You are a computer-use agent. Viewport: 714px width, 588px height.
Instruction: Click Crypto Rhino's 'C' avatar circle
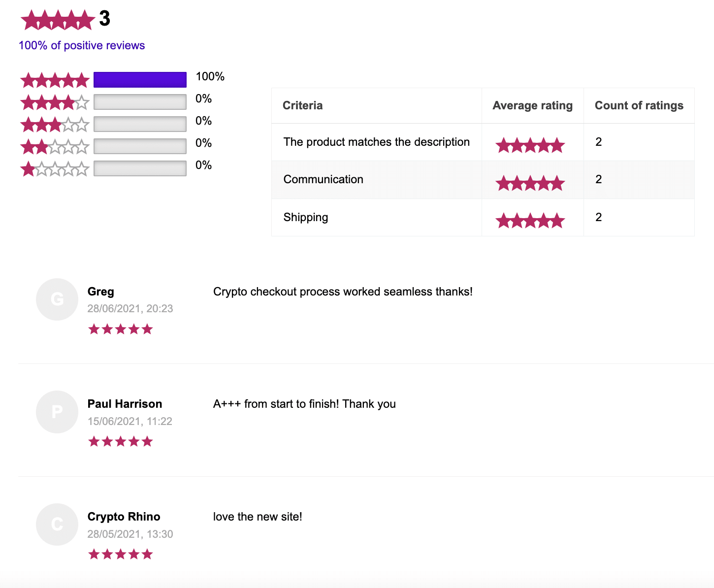pyautogui.click(x=57, y=524)
